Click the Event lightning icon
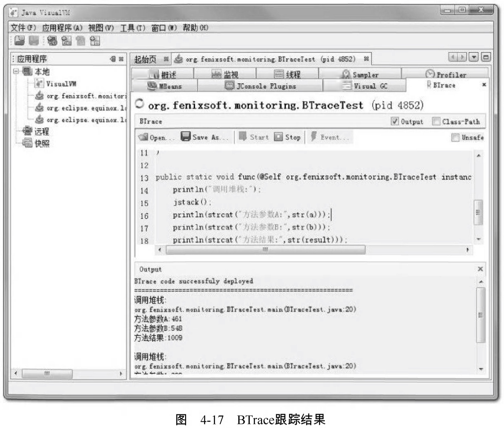 pyautogui.click(x=314, y=136)
